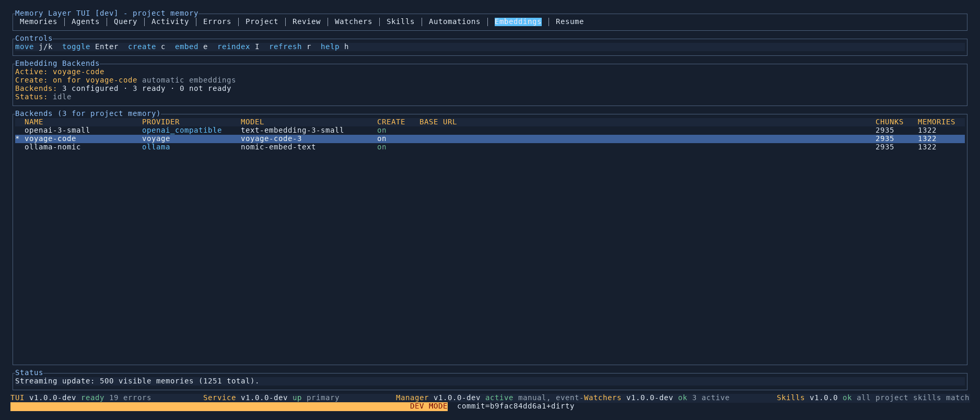
Task: Toggle create 'on' for openai-3-small
Action: click(382, 130)
